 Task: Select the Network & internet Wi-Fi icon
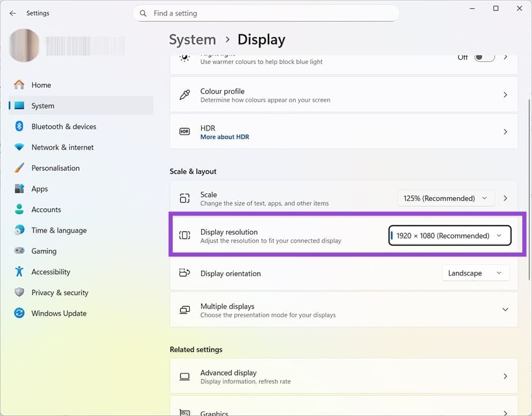(x=19, y=147)
